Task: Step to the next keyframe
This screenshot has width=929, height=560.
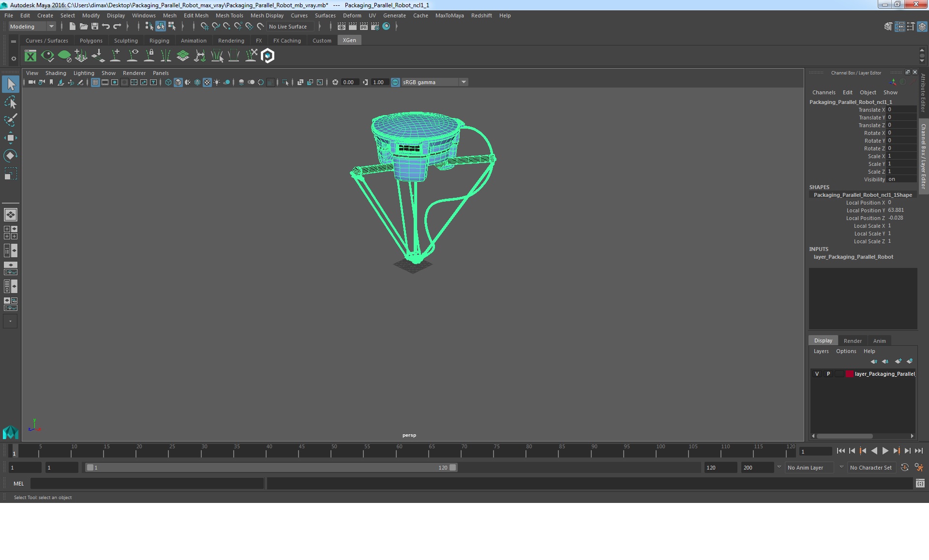Action: click(896, 451)
